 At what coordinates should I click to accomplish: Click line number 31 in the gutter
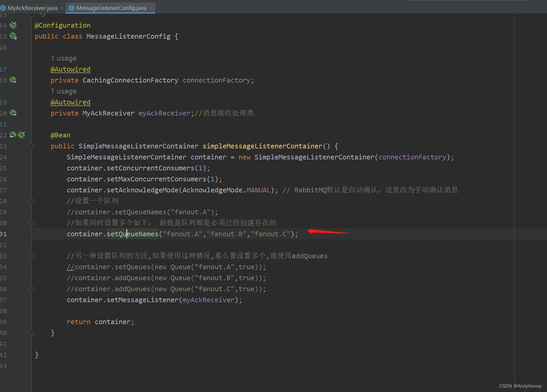pyautogui.click(x=3, y=234)
